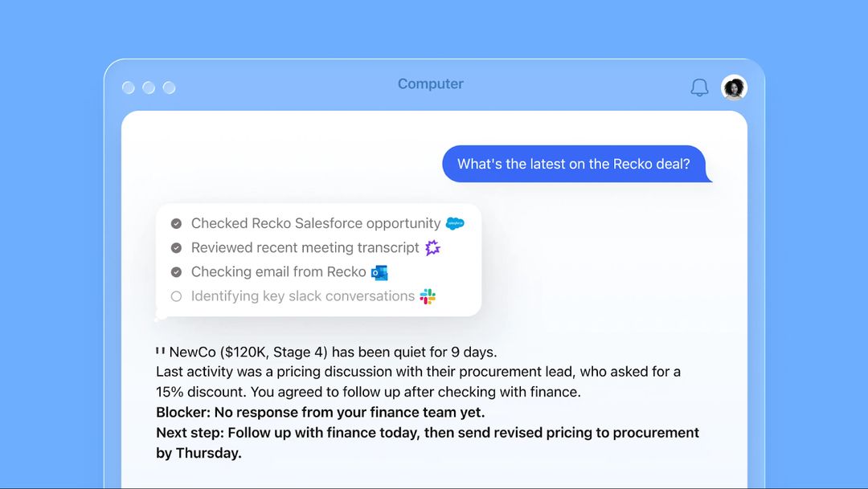The height and width of the screenshot is (489, 868).
Task: Select the Checking email from Recko step
Action: 278,272
